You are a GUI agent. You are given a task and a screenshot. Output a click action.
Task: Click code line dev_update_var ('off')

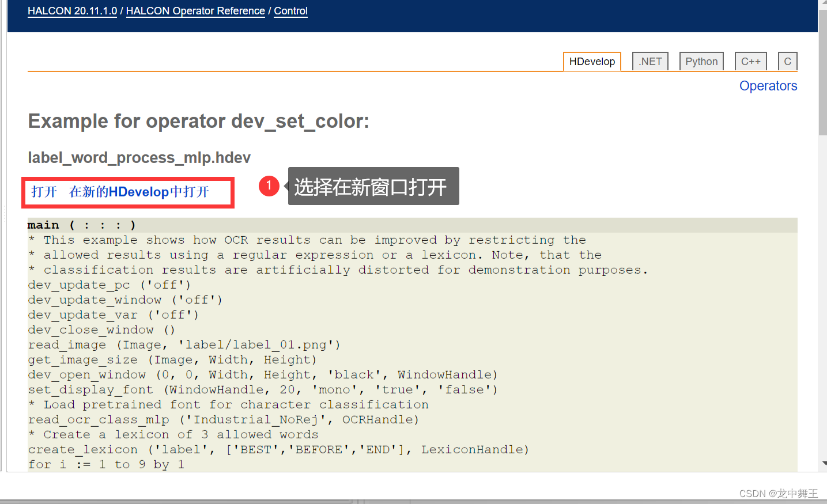tap(113, 315)
